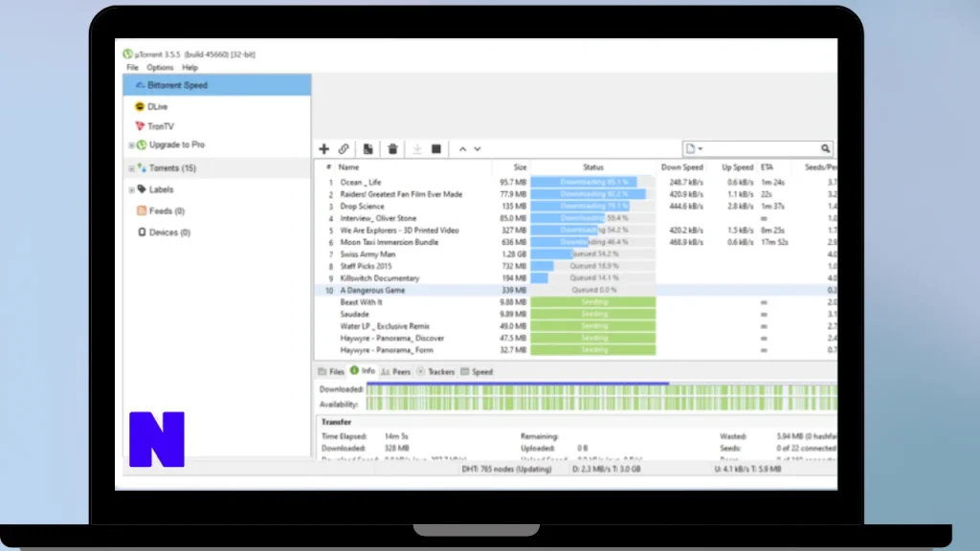Expand the Torrents (15) tree node
This screenshot has width=980, height=551.
(131, 168)
